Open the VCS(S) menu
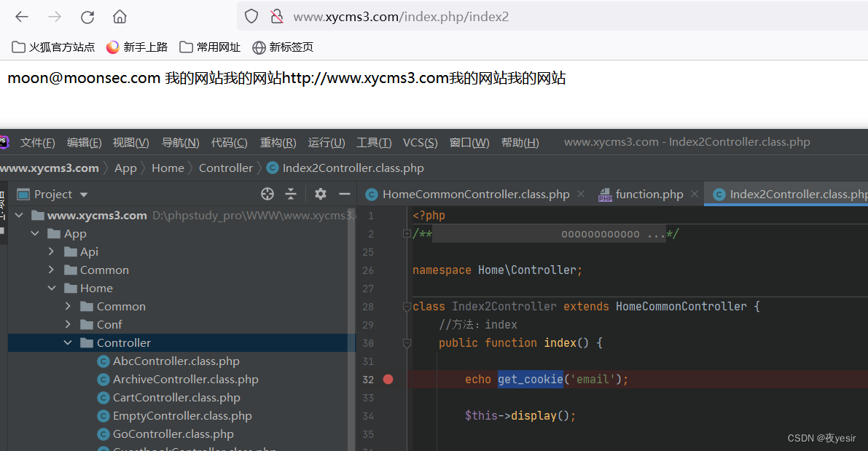 click(x=421, y=143)
